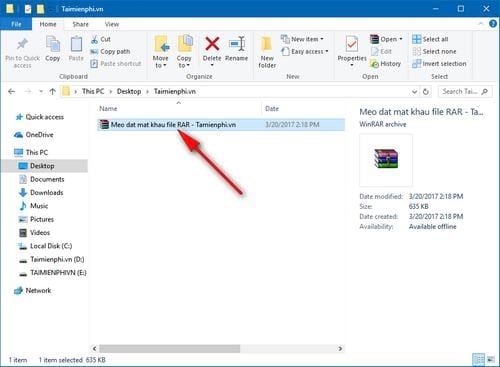Click Select all
Viewport: 500px width, 367px height.
[430, 39]
